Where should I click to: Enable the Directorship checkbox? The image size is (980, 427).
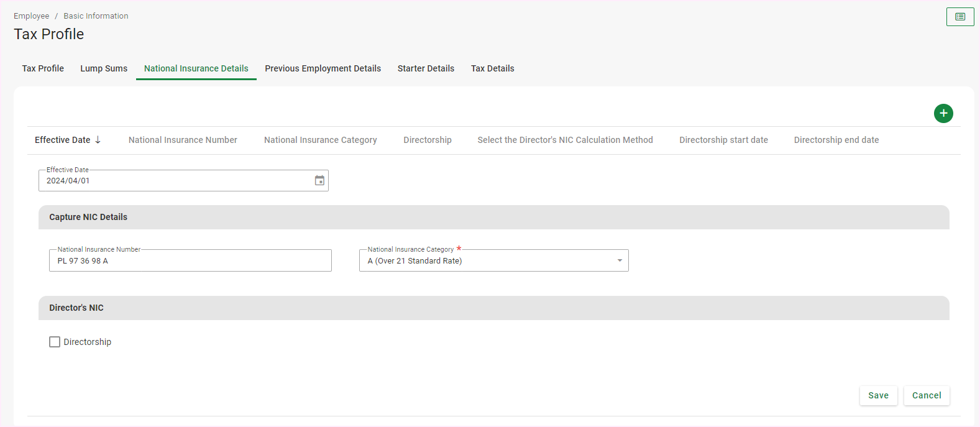click(x=55, y=342)
